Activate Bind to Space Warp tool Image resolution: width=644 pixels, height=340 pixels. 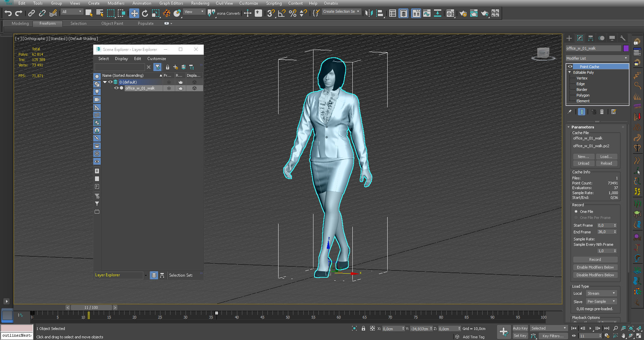[x=53, y=13]
